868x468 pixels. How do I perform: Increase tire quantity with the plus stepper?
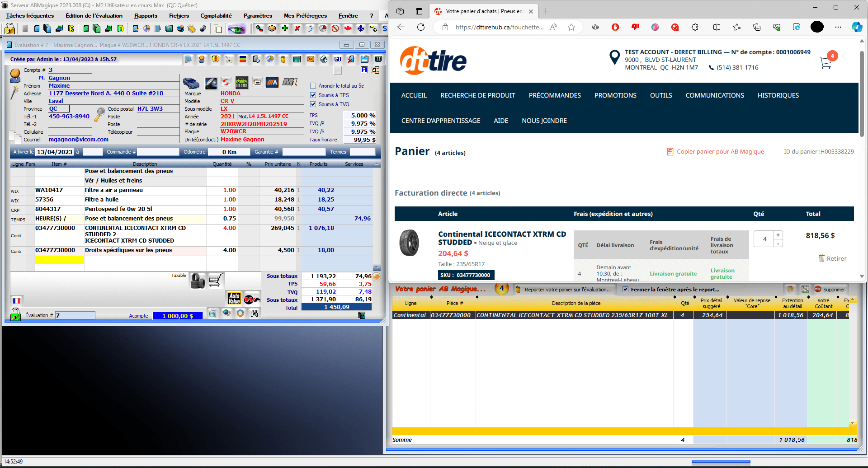(778, 235)
